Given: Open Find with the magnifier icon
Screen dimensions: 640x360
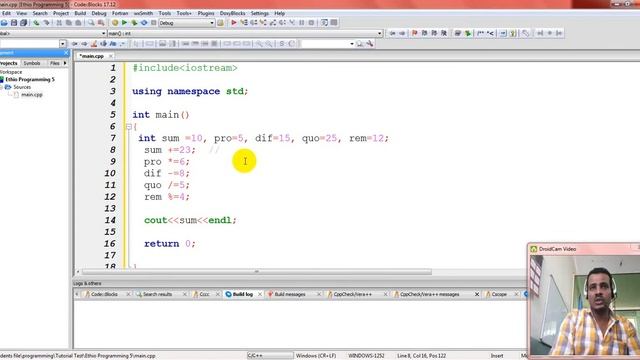Looking at the screenshot, I should (91, 23).
